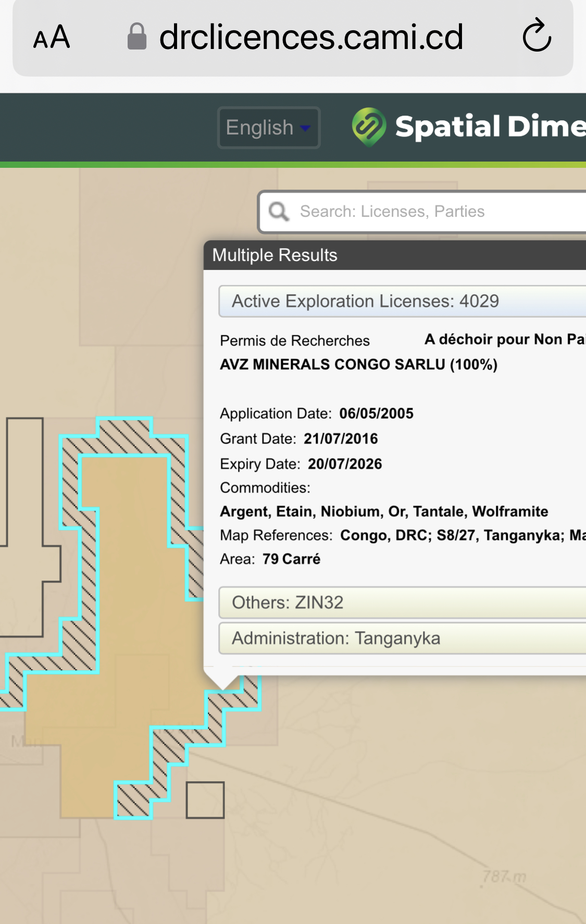This screenshot has width=586, height=924.
Task: Reload the page with the refresh icon
Action: tap(537, 36)
